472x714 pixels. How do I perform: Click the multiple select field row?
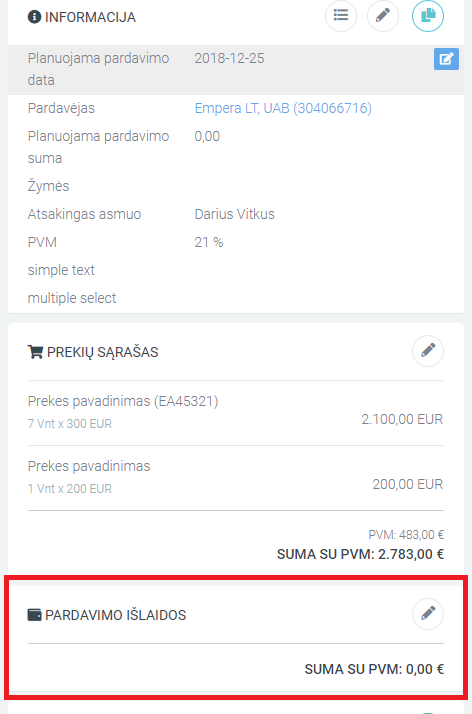pos(236,298)
